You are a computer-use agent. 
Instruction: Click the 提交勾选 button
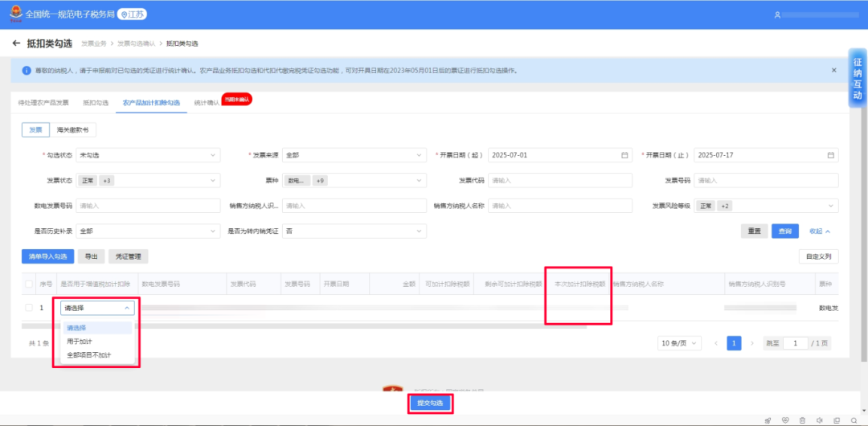pyautogui.click(x=431, y=403)
